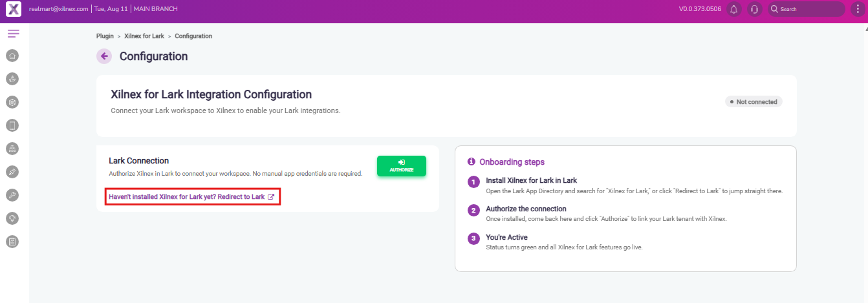Open notifications bell icon

point(733,9)
